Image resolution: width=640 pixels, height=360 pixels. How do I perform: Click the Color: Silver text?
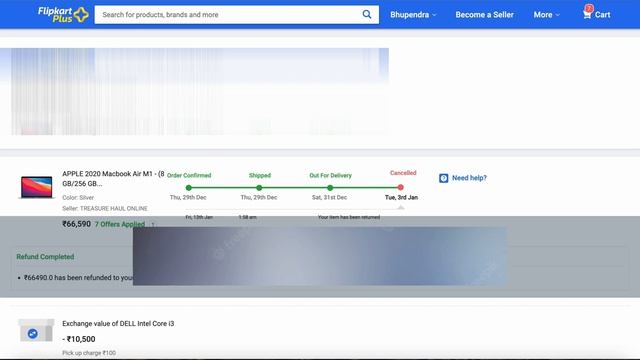coord(78,197)
